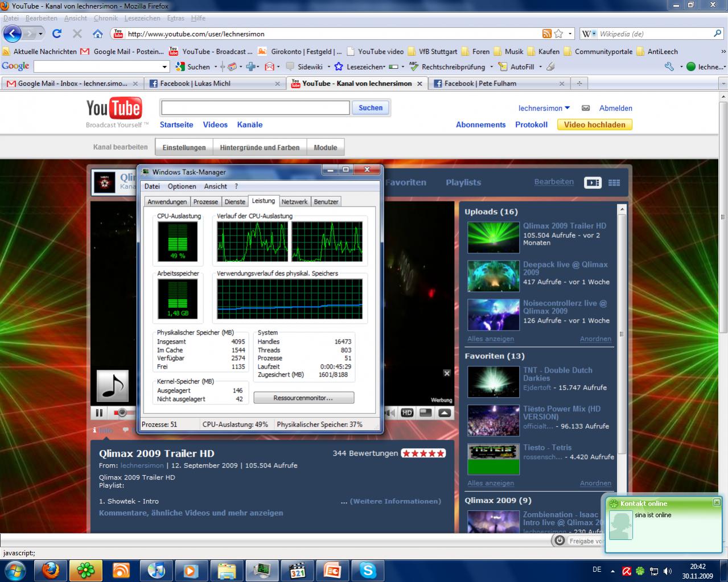Click AutoFill in Google toolbar
The width and height of the screenshot is (728, 582).
pos(517,67)
